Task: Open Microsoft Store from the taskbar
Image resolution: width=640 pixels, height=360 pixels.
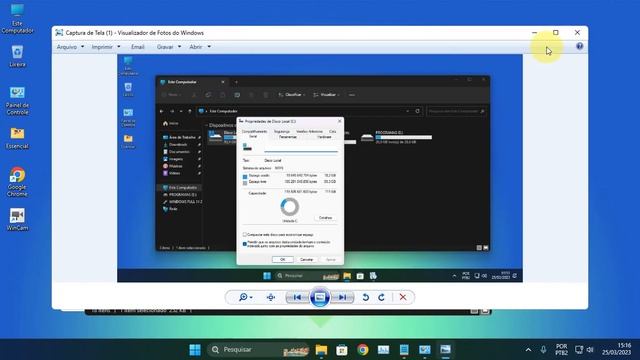Action: [342, 350]
